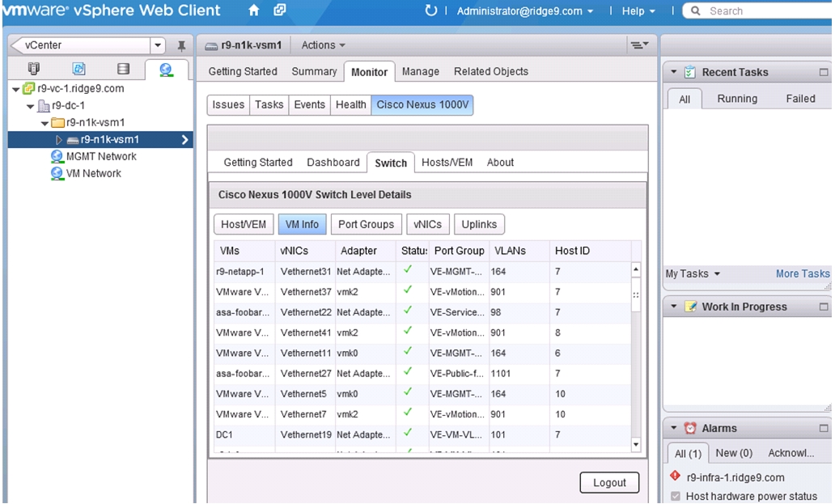Collapse the r9-vc-1.ridge9.com tree node
Screen dimensions: 835x504
16,89
